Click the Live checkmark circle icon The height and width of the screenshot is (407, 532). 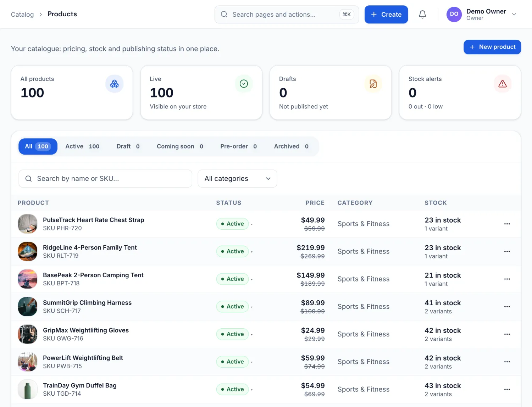(x=244, y=84)
